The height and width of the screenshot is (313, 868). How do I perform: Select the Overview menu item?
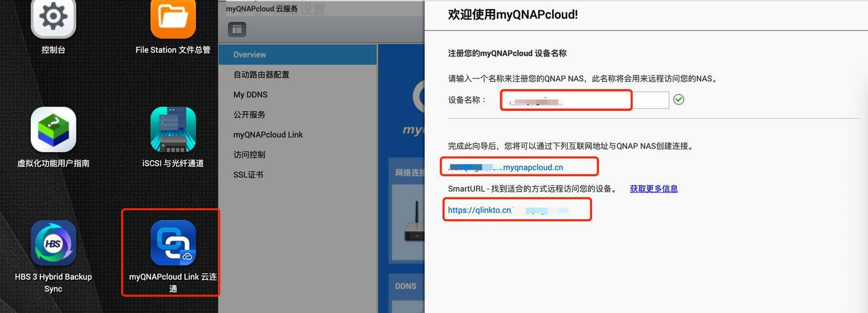[x=298, y=54]
